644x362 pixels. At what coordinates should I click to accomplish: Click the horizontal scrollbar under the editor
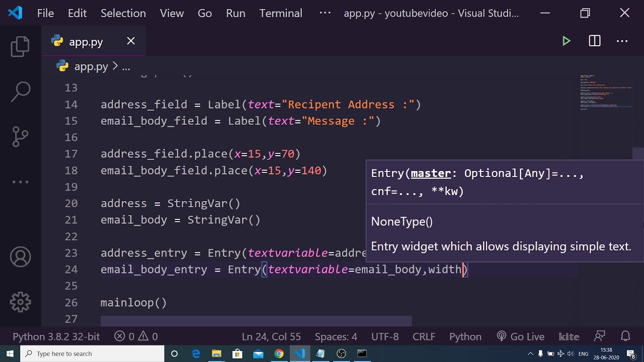[x=256, y=321]
